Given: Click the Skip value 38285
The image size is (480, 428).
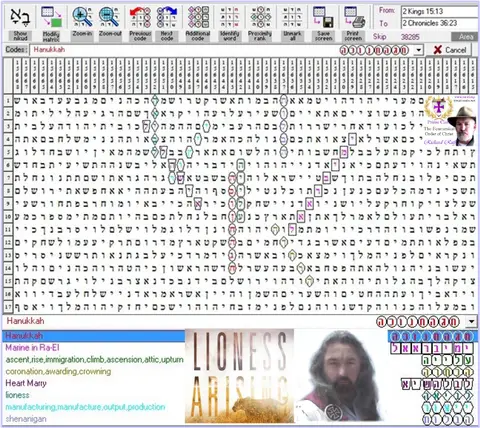Looking at the screenshot, I should coord(410,37).
